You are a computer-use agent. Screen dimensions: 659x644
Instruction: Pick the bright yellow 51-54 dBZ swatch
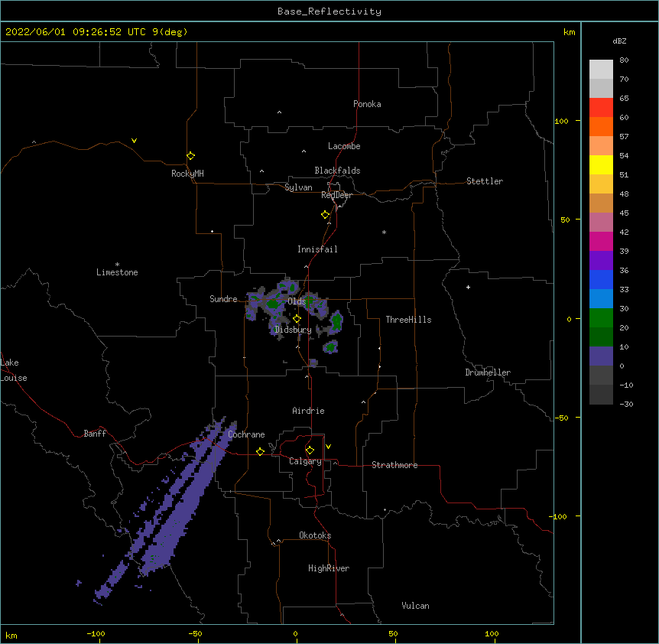(601, 164)
